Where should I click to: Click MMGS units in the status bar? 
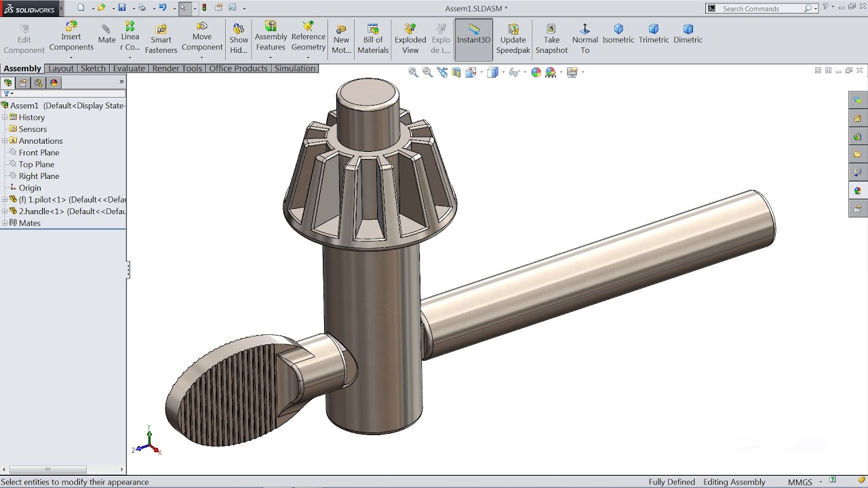pyautogui.click(x=800, y=482)
